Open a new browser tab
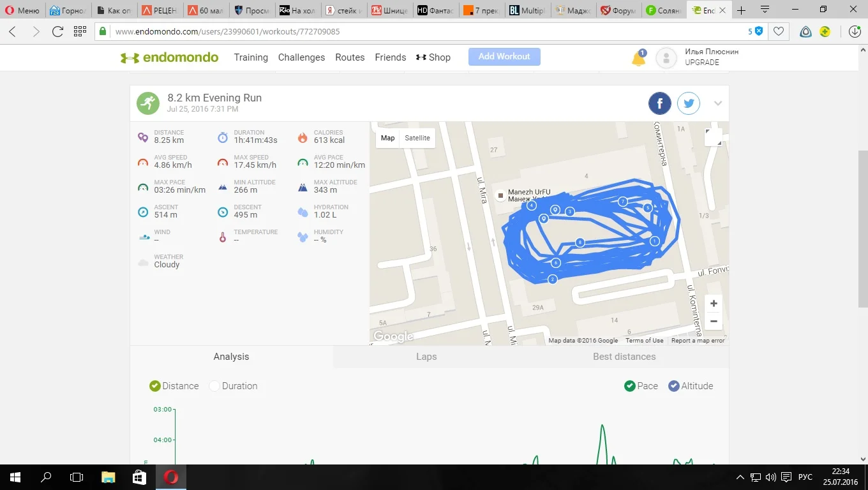 (x=741, y=10)
